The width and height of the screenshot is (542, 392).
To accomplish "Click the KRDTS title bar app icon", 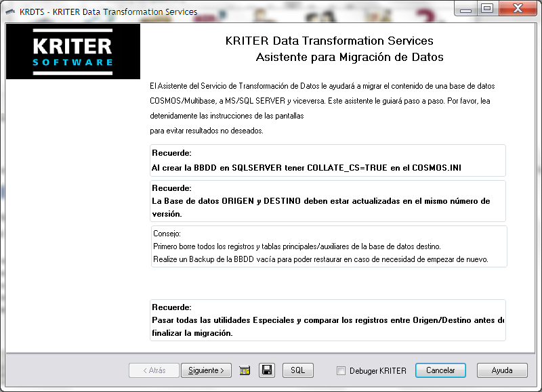I will tap(10, 12).
